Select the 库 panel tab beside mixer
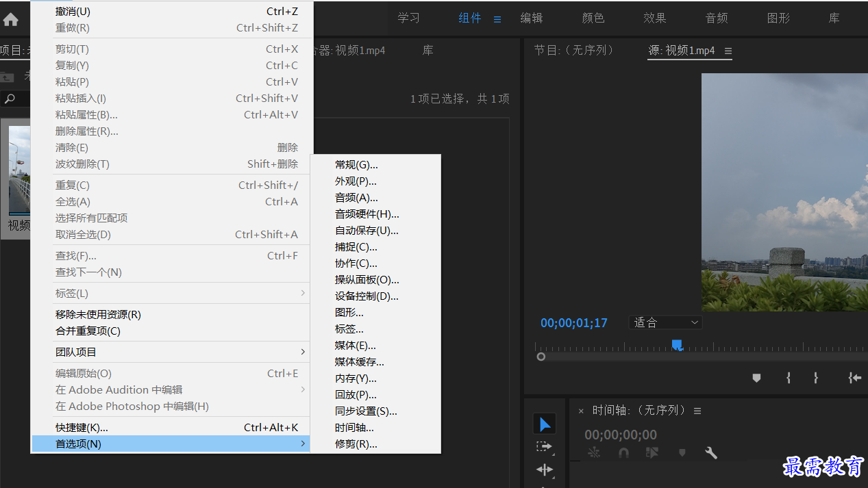This screenshot has height=488, width=868. (428, 51)
